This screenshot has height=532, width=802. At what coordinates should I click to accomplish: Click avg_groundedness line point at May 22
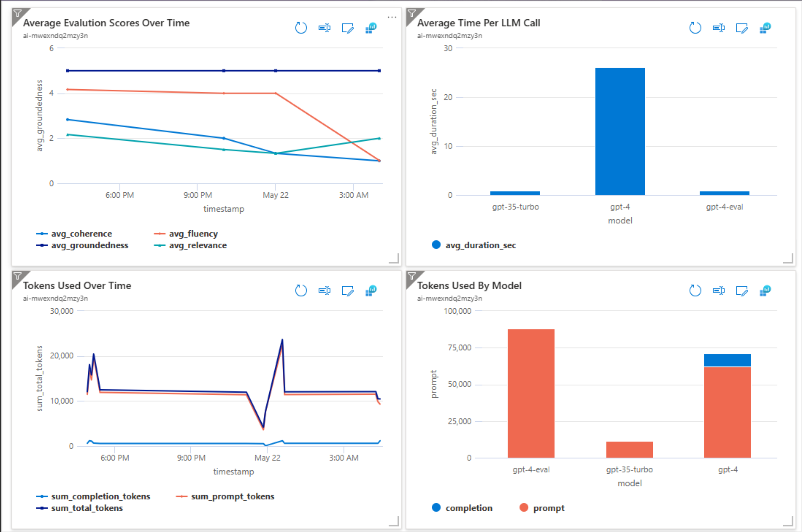tap(276, 71)
